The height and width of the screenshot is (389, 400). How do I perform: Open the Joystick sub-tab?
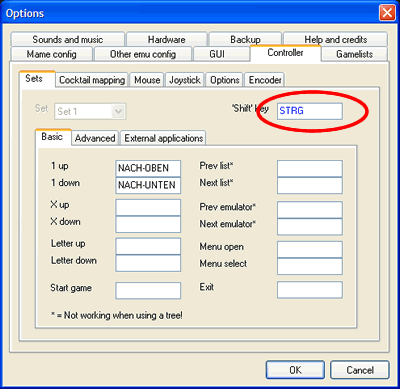pyautogui.click(x=185, y=80)
